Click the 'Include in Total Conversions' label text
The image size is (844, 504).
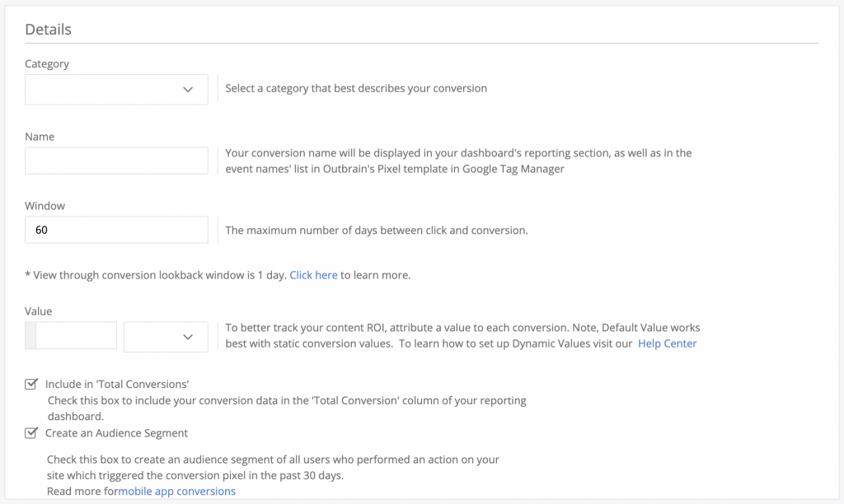click(x=117, y=384)
